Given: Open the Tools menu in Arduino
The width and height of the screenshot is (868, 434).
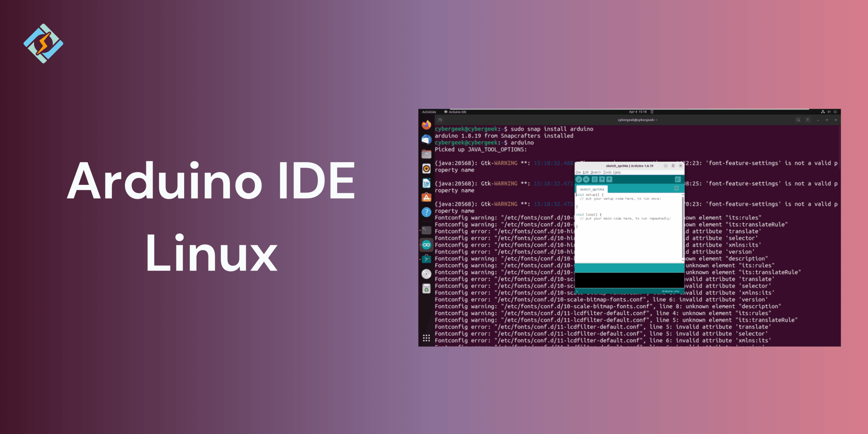Looking at the screenshot, I should (x=607, y=172).
